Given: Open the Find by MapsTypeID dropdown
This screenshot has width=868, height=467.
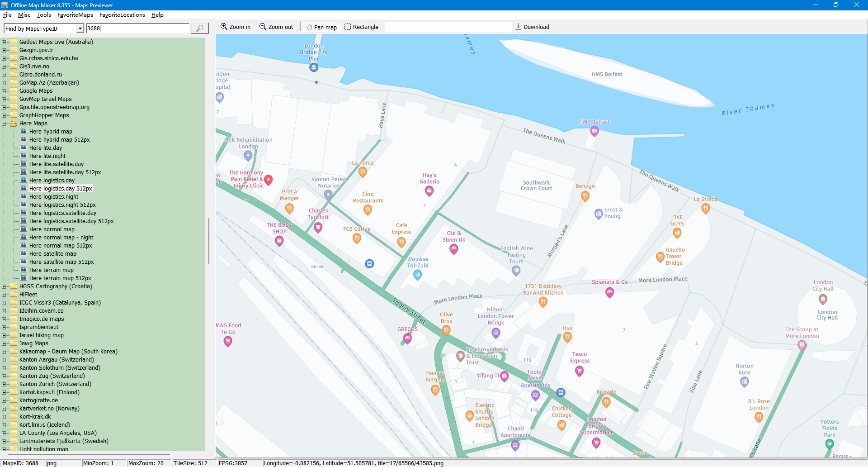Looking at the screenshot, I should click(80, 29).
